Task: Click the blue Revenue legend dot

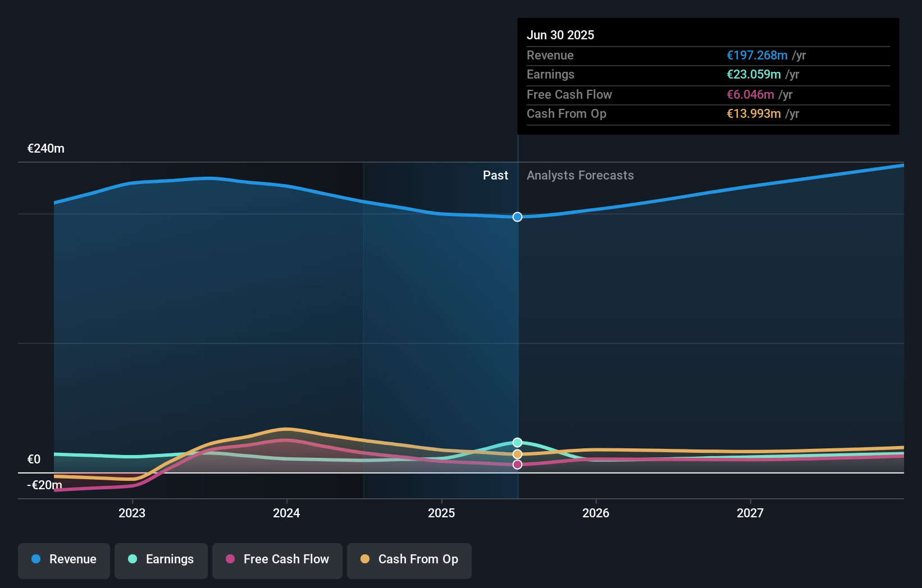Action: click(36, 559)
